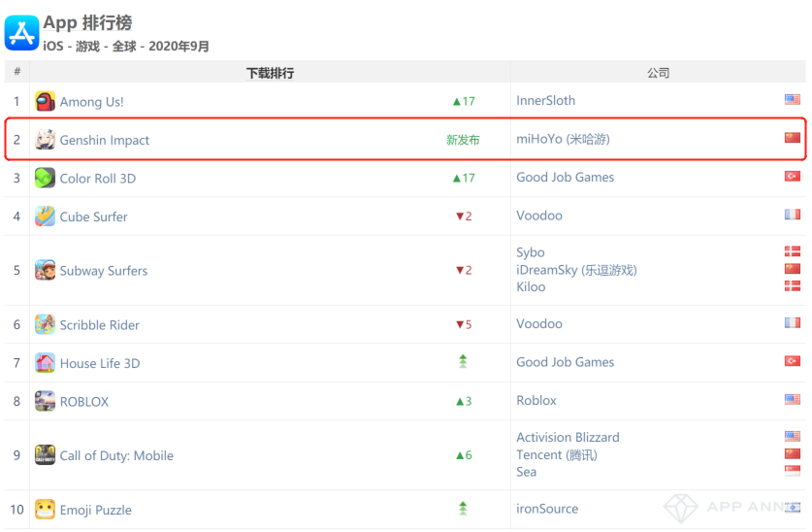This screenshot has width=812, height=532.
Task: Click the App Store logo icon
Action: [x=21, y=32]
